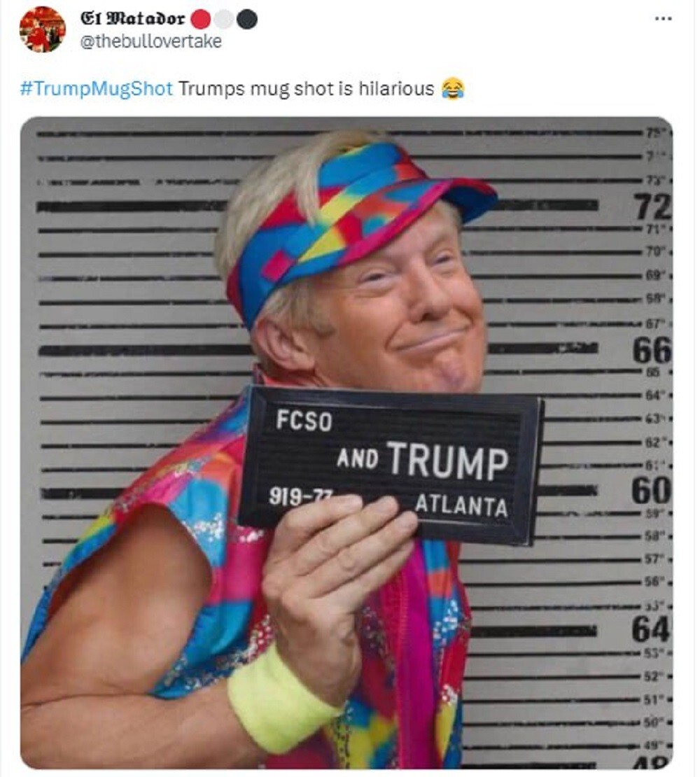
Task: Click the 72 height marker
Action: [652, 206]
